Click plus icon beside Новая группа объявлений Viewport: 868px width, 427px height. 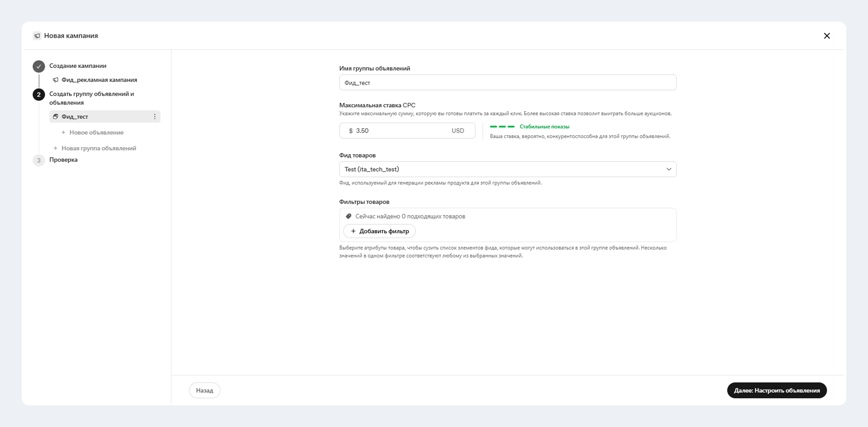(x=55, y=148)
